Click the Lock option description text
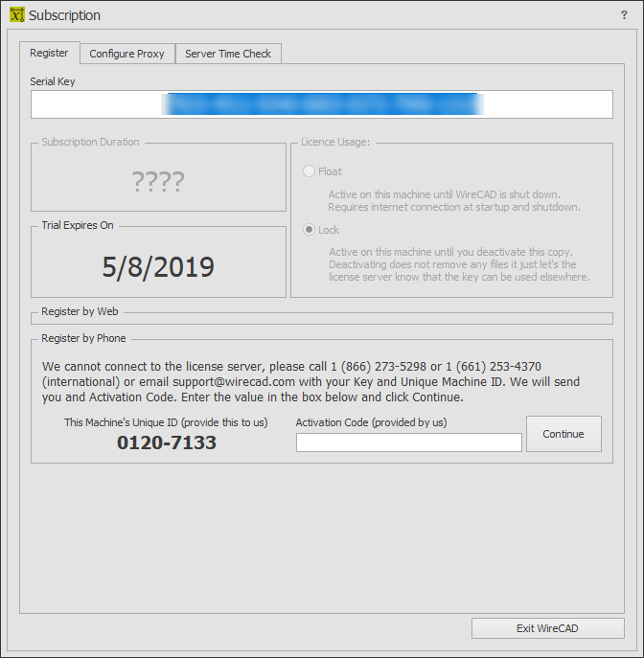 click(x=459, y=264)
